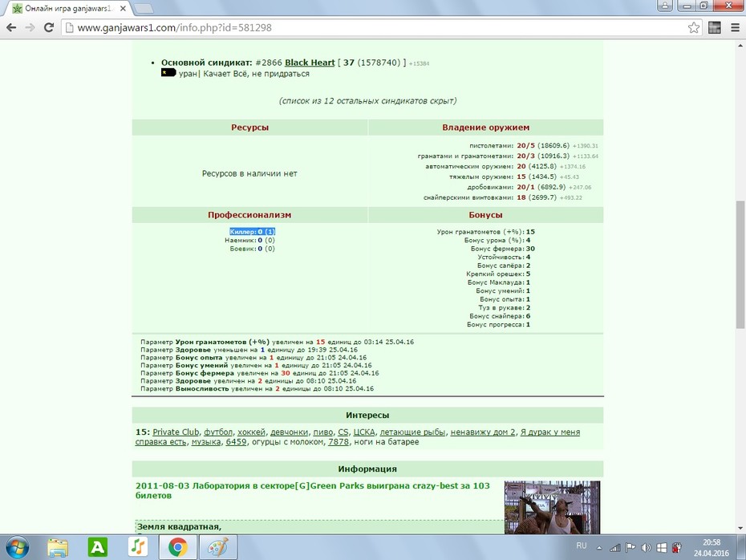Click the address bar URL field
The width and height of the screenshot is (746, 560).
380,27
